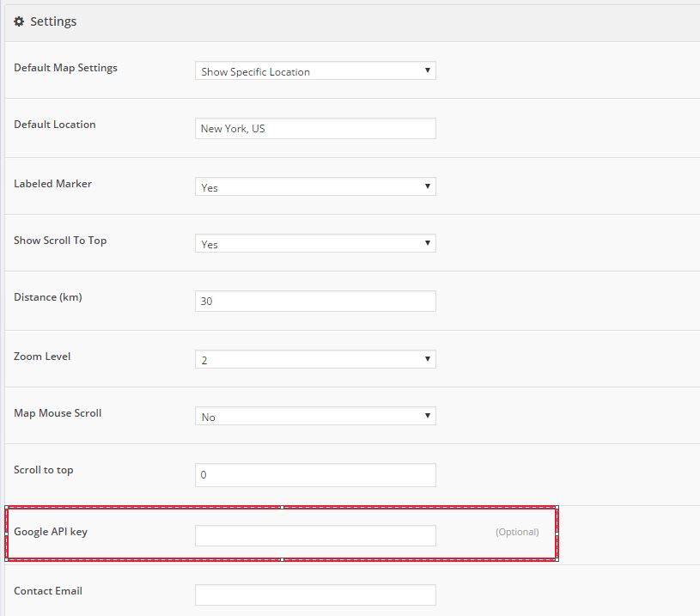Click the Scroll to top value field
Image resolution: width=700 pixels, height=616 pixels.
click(x=315, y=473)
